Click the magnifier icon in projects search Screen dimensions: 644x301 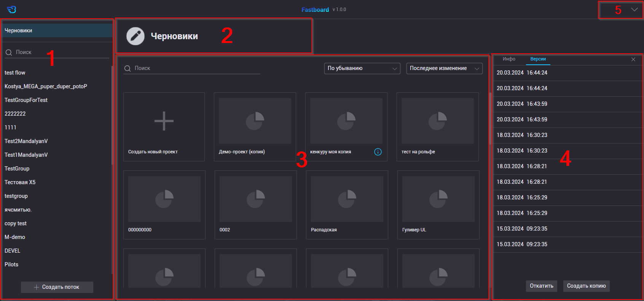[x=128, y=68]
